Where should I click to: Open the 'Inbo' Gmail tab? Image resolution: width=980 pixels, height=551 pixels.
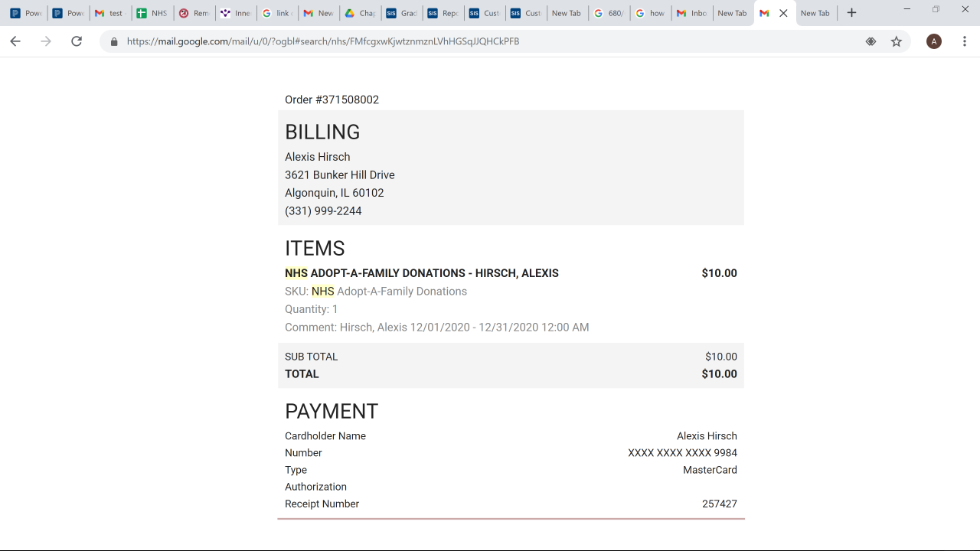(x=691, y=13)
